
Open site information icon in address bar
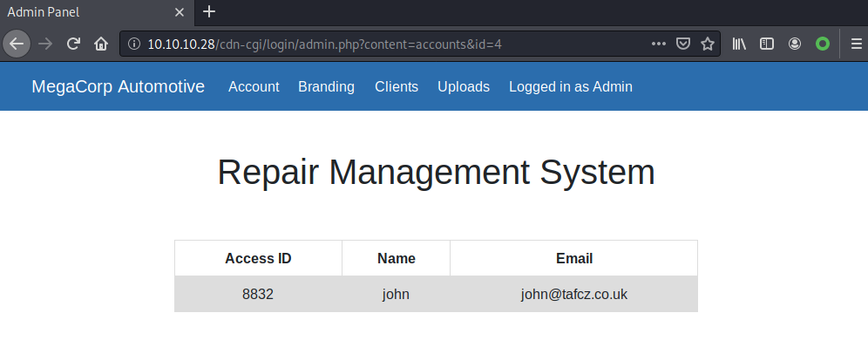pos(133,44)
